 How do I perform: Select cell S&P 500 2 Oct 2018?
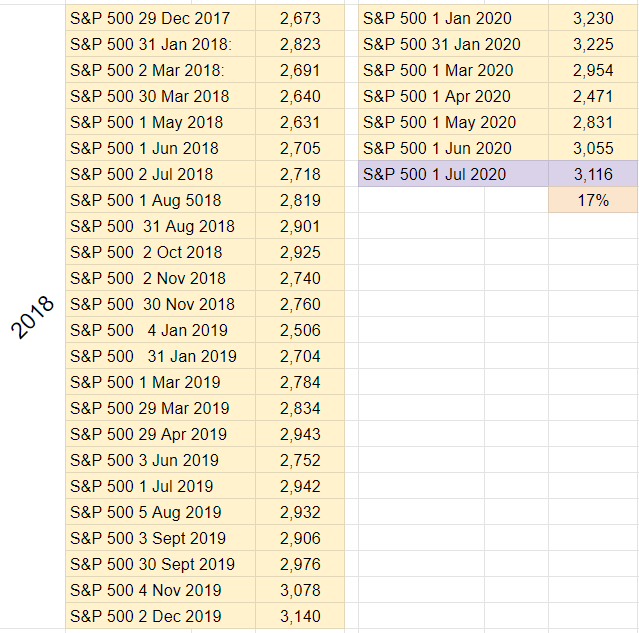click(x=160, y=252)
